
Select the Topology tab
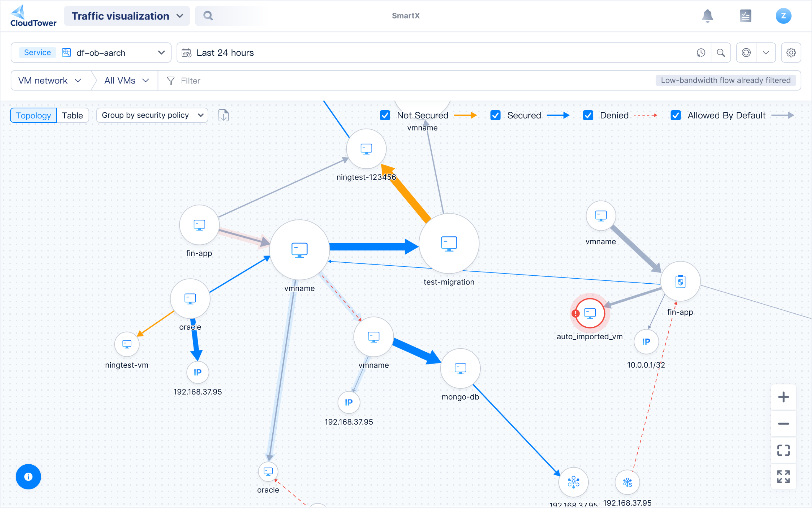[33, 116]
